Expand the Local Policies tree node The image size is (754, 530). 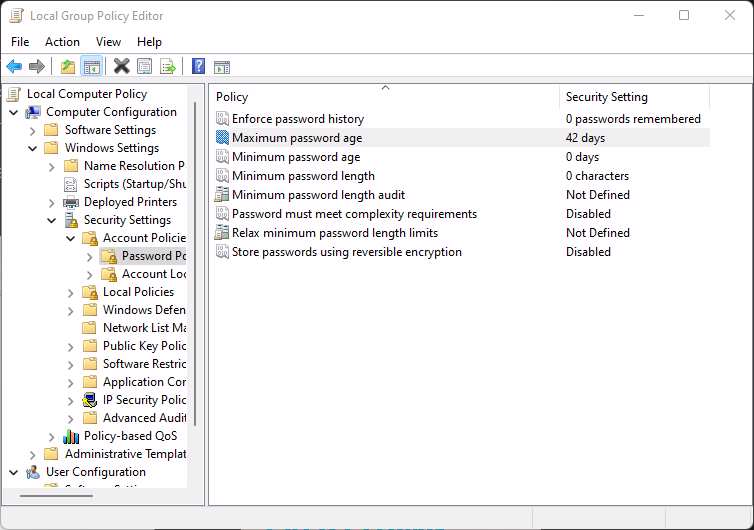[x=70, y=292]
